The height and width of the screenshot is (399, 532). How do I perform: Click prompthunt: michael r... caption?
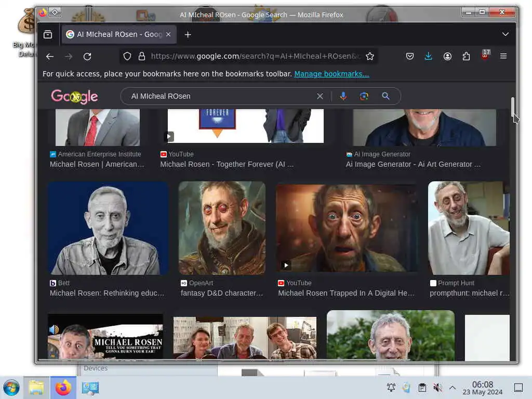(469, 293)
